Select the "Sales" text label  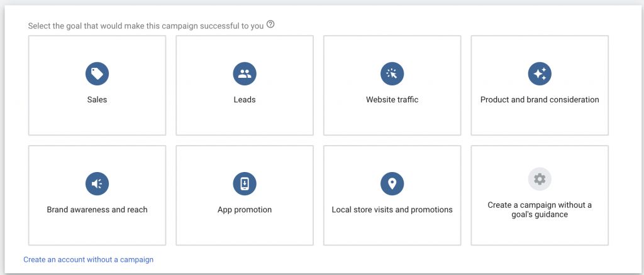[x=97, y=100]
